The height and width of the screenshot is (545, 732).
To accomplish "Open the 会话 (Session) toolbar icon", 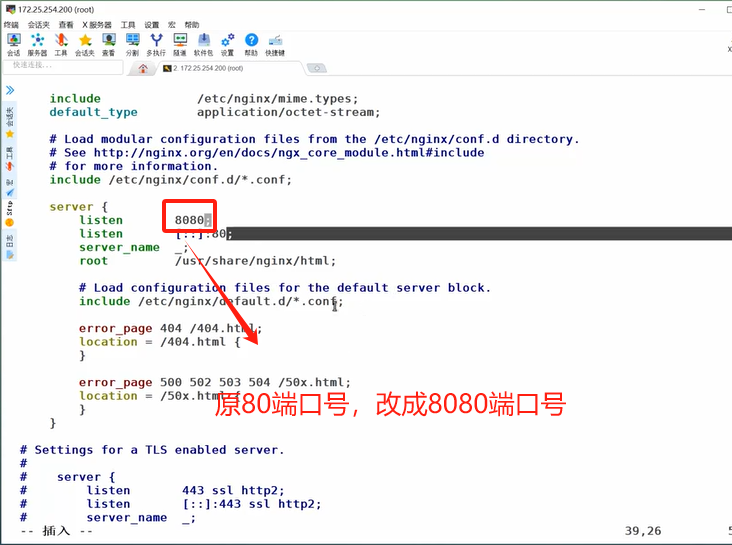I will point(14,44).
